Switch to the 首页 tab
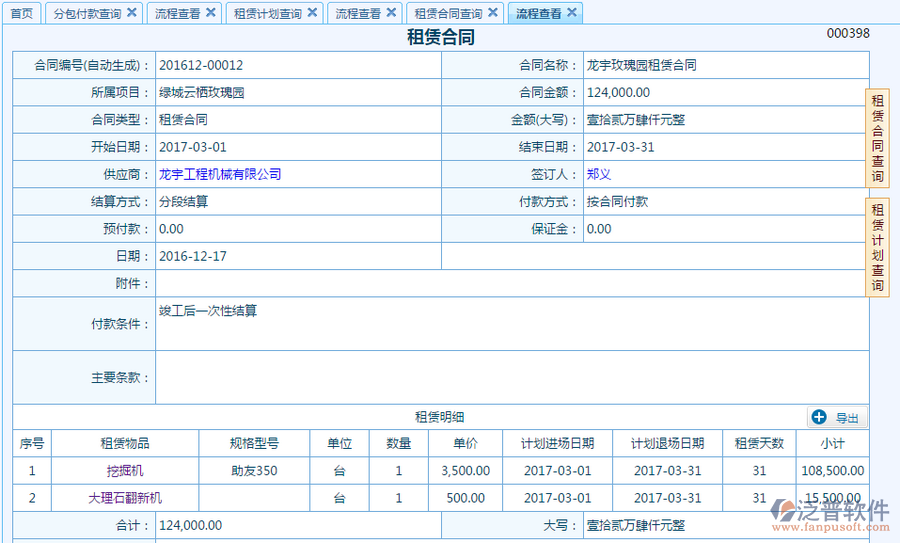 (21, 14)
